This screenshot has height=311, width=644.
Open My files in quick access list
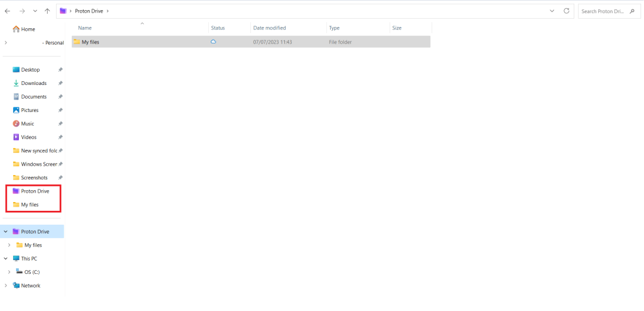tap(25, 205)
